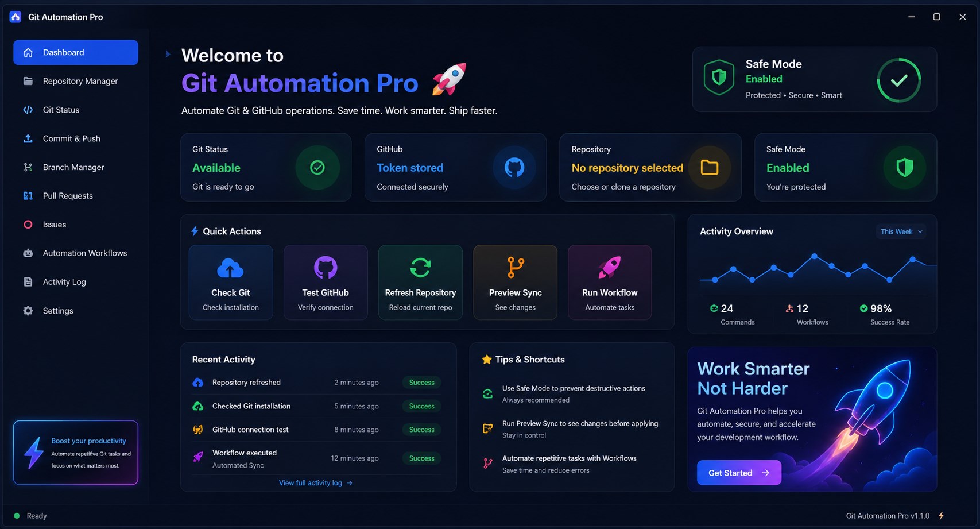Click the Preview Sync quick action card
The height and width of the screenshot is (529, 980).
pyautogui.click(x=515, y=283)
